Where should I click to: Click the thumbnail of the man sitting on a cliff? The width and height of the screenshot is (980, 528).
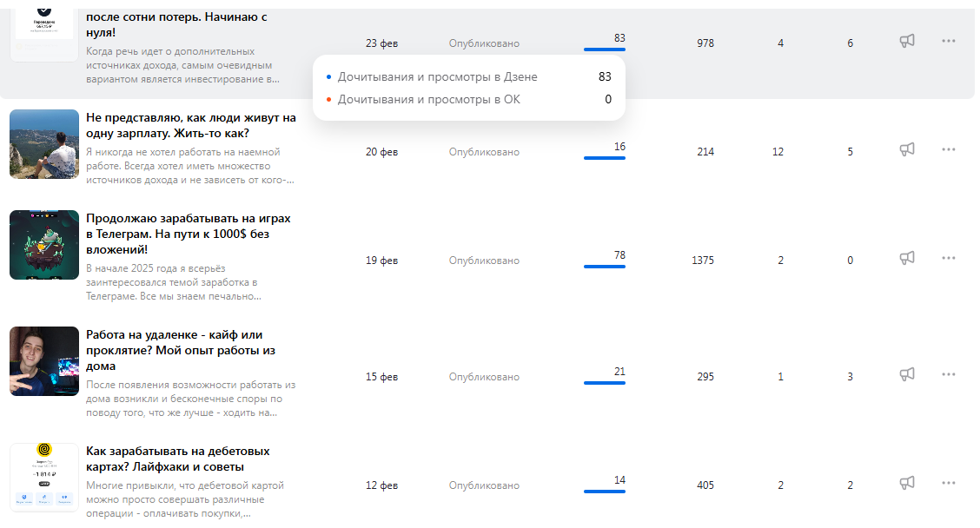(44, 144)
